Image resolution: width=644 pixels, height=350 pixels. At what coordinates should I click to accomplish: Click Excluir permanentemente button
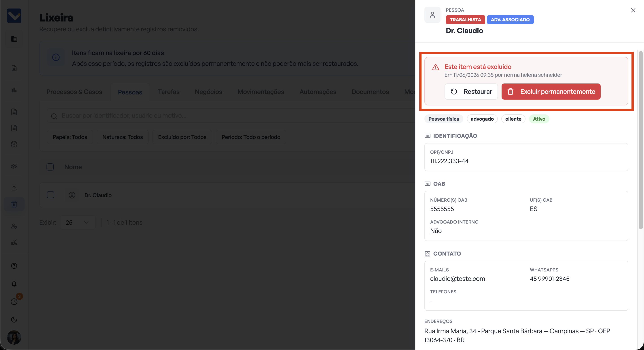(x=551, y=92)
